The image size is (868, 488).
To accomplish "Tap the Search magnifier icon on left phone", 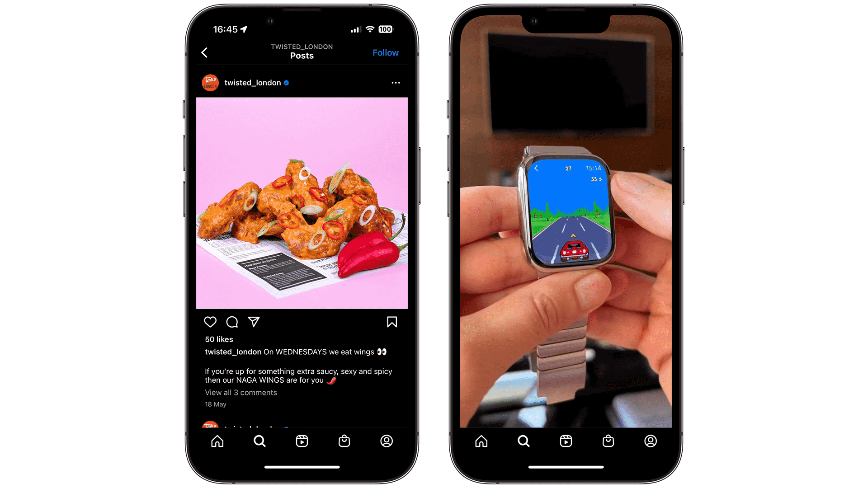I will (x=260, y=441).
